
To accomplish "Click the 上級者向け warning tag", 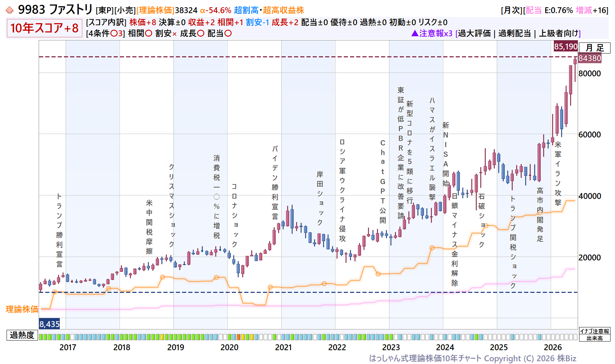I will pos(559,33).
